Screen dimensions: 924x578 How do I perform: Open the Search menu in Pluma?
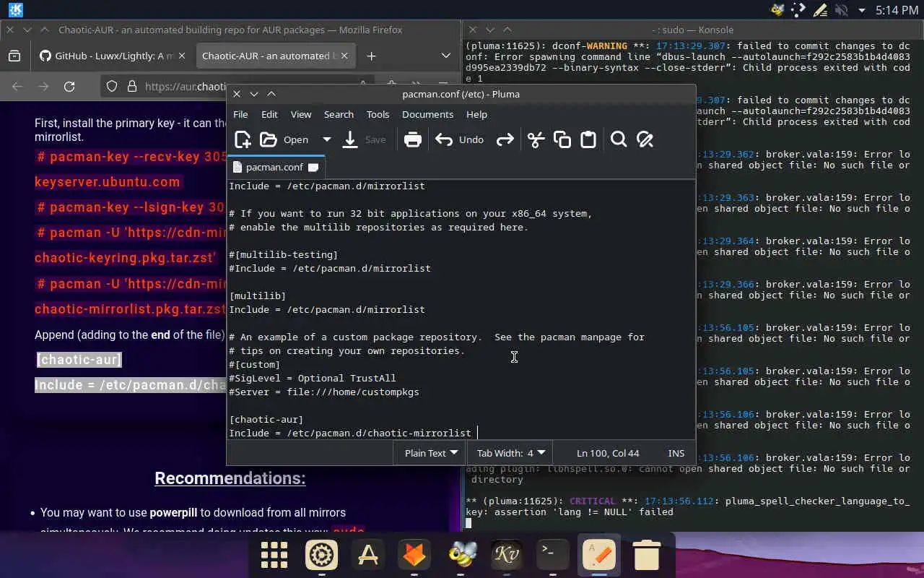339,114
